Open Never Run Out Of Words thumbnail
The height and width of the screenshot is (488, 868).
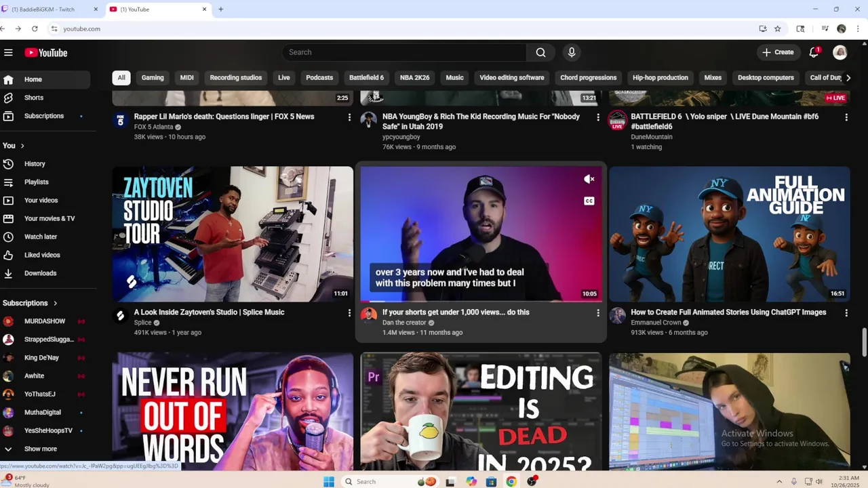point(233,411)
